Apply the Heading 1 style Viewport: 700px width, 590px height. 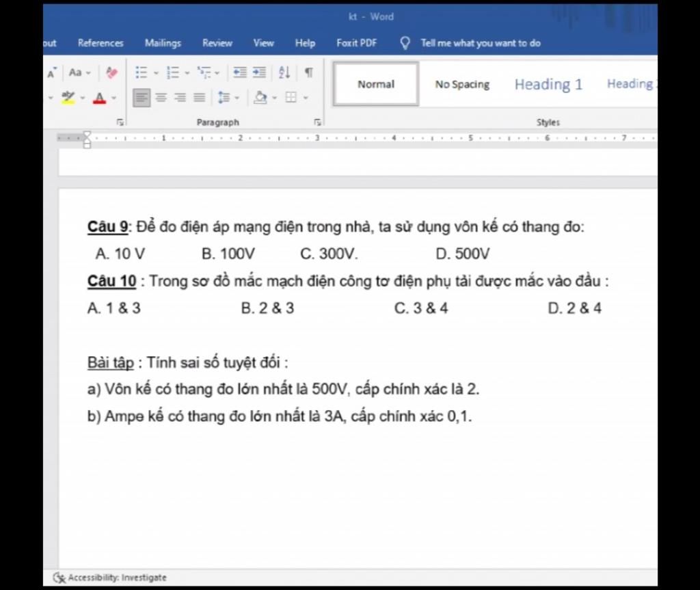[x=549, y=84]
